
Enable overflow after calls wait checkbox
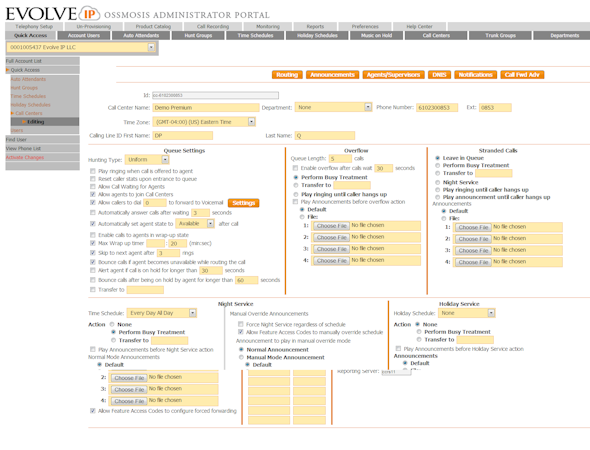point(295,168)
